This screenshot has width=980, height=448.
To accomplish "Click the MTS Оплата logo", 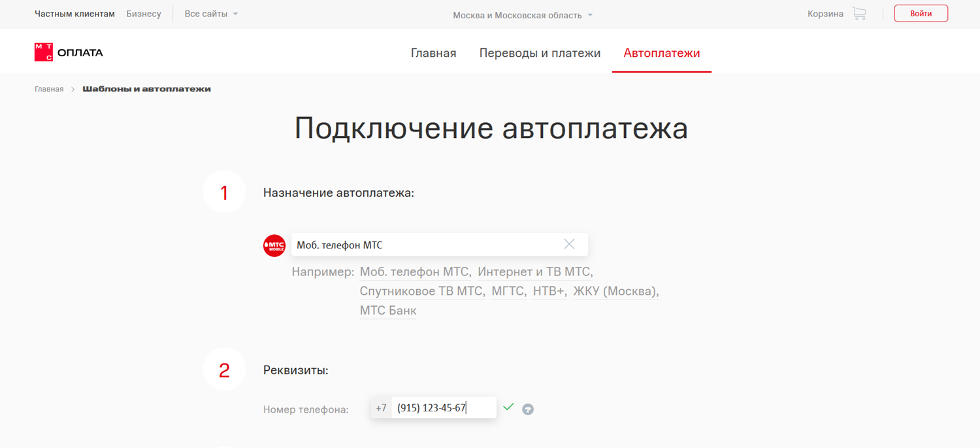I will click(69, 52).
